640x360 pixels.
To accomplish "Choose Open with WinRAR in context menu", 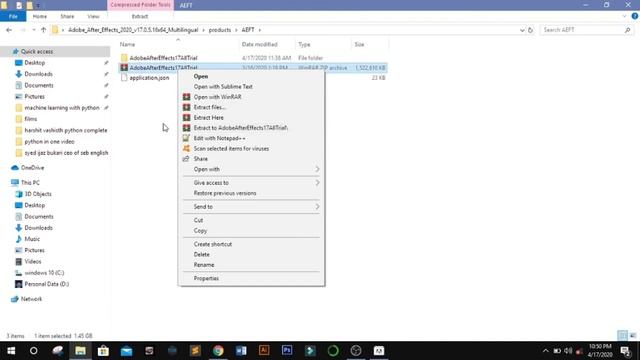I will [x=251, y=97].
